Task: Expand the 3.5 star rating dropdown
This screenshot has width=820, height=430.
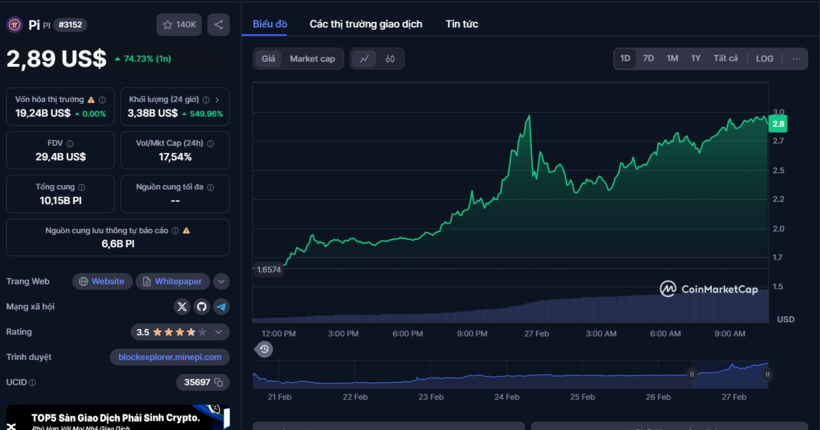Action: 219,332
